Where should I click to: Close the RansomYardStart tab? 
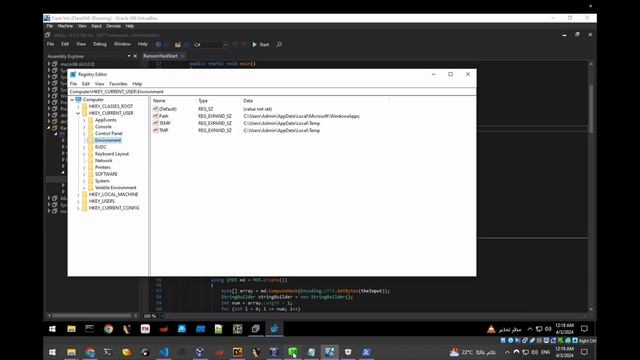pyautogui.click(x=182, y=56)
